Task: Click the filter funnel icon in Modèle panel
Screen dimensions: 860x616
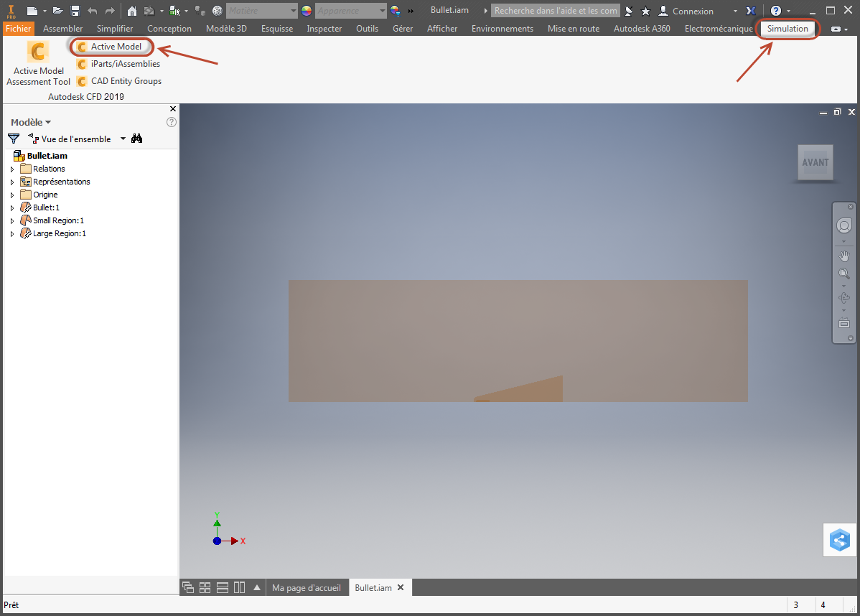Action: (x=14, y=139)
